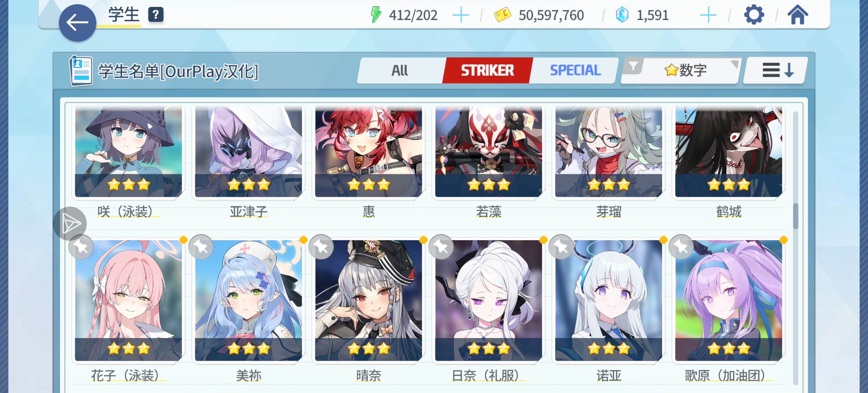Add energy with plus next to 412/202
868x393 pixels.
point(460,15)
